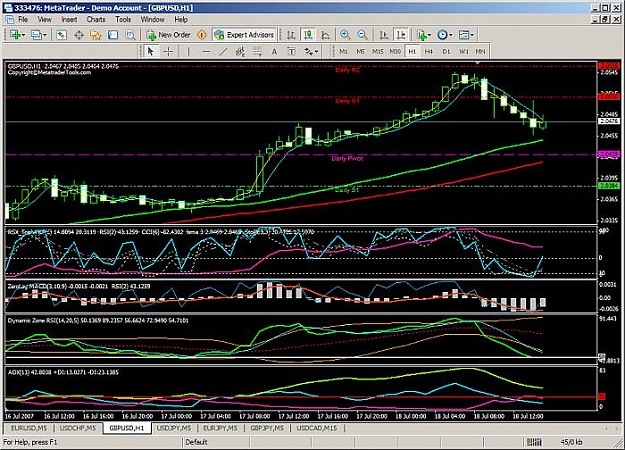Switch to USDCHF,M5 chart tab
Image resolution: width=625 pixels, height=450 pixels.
pos(78,428)
